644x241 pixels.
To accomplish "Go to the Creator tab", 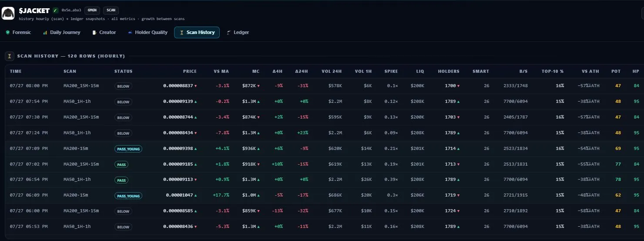I will [104, 32].
